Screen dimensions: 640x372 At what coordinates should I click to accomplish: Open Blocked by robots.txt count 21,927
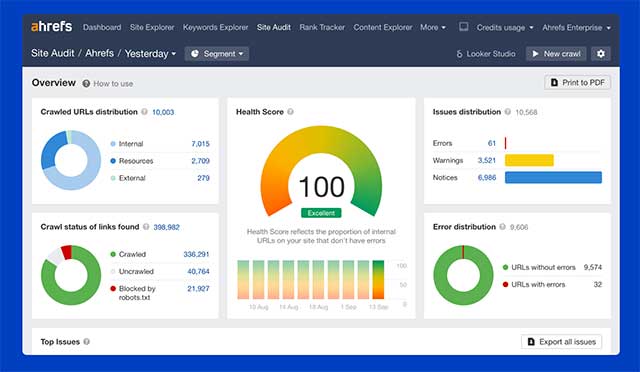click(x=198, y=288)
